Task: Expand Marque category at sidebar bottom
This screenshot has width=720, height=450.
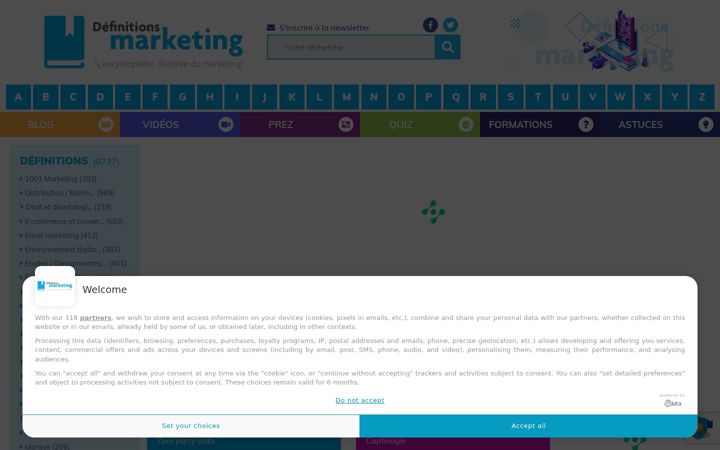Action: 45,446
